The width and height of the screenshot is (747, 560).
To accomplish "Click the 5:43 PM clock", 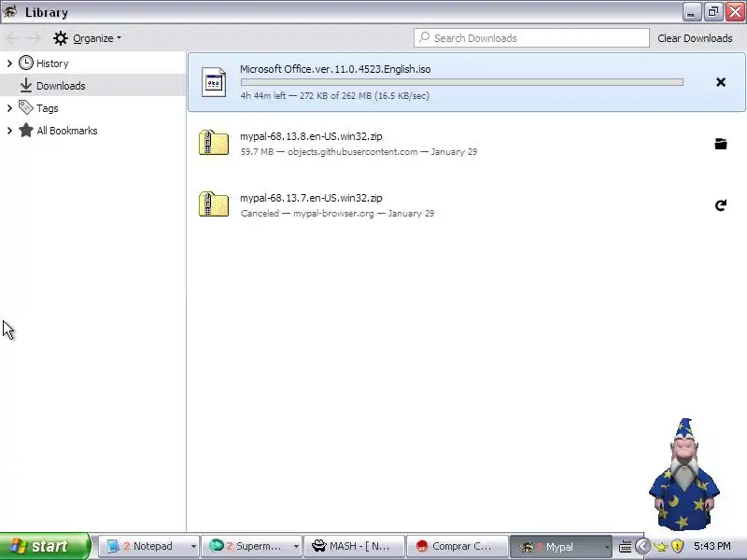I will click(712, 546).
